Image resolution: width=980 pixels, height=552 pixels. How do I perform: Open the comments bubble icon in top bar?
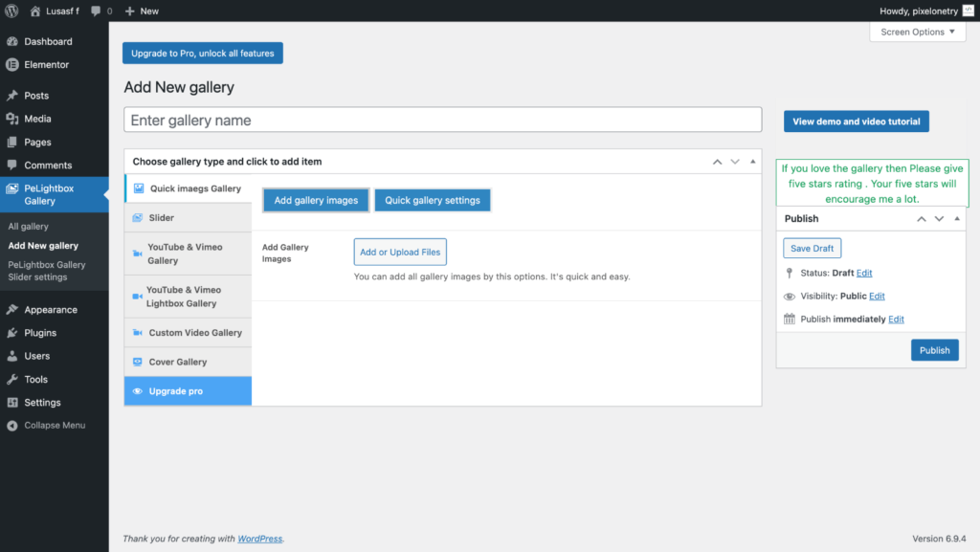(97, 11)
